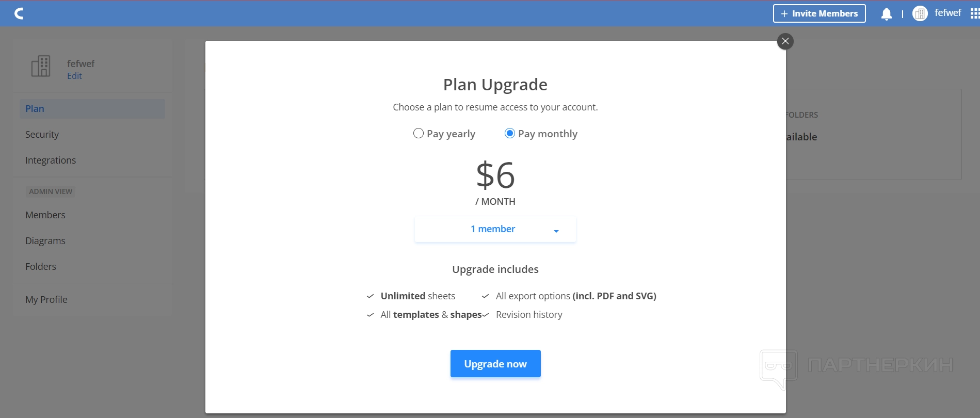980x418 pixels.
Task: Click the fefwef username in header
Action: 947,13
